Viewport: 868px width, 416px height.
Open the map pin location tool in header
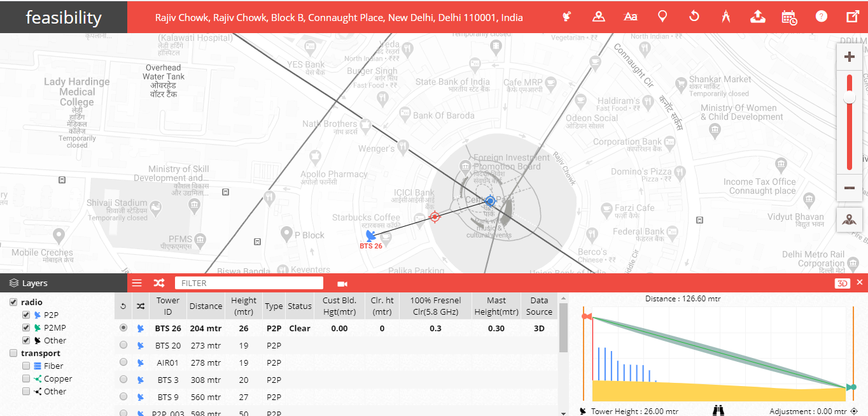tap(598, 17)
